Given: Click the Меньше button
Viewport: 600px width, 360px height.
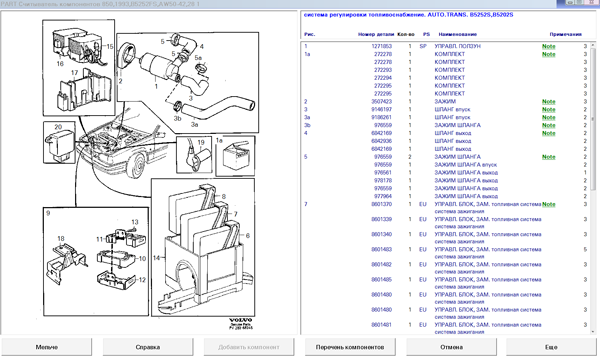Looking at the screenshot, I should tap(46, 347).
